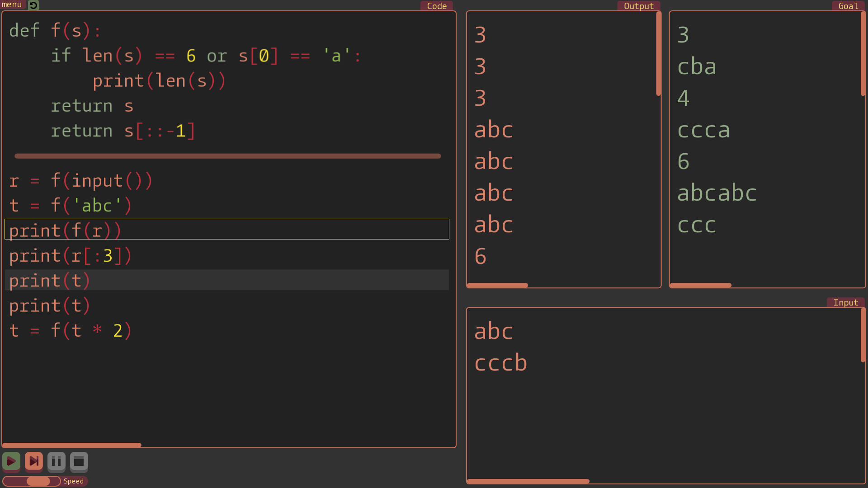Click the Step Forward playback icon
Image resolution: width=868 pixels, height=488 pixels.
[x=34, y=461]
